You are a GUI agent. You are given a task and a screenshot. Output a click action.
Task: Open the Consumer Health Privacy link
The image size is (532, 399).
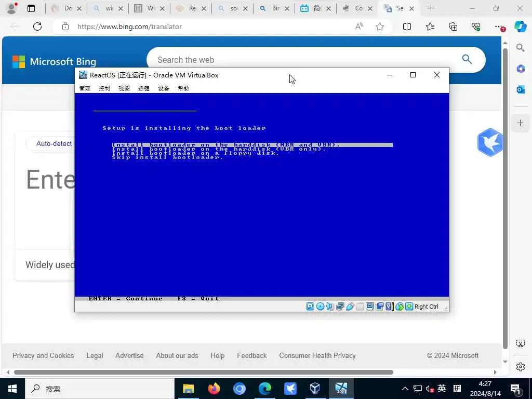317,355
